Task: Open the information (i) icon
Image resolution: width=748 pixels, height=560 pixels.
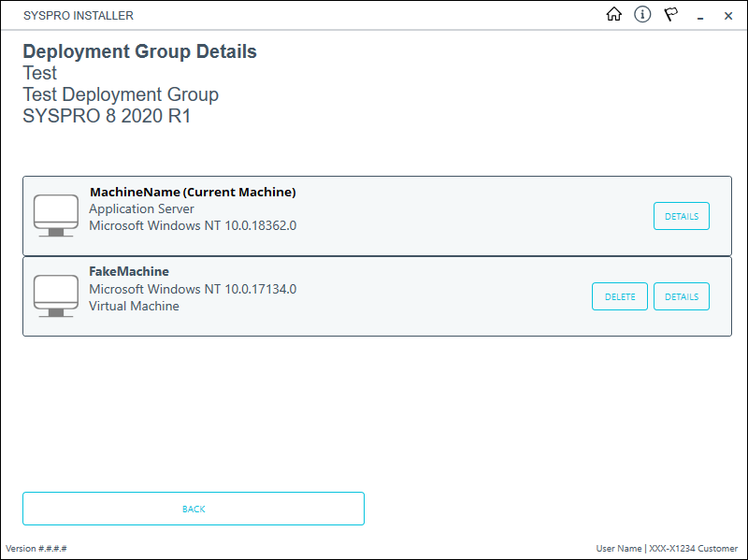Action: pos(642,14)
